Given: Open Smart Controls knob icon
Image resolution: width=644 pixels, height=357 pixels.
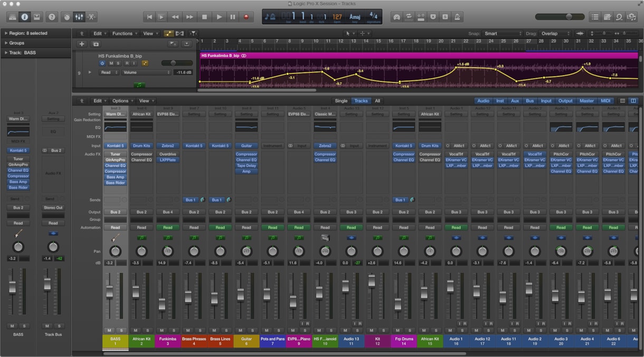Looking at the screenshot, I should [x=67, y=17].
